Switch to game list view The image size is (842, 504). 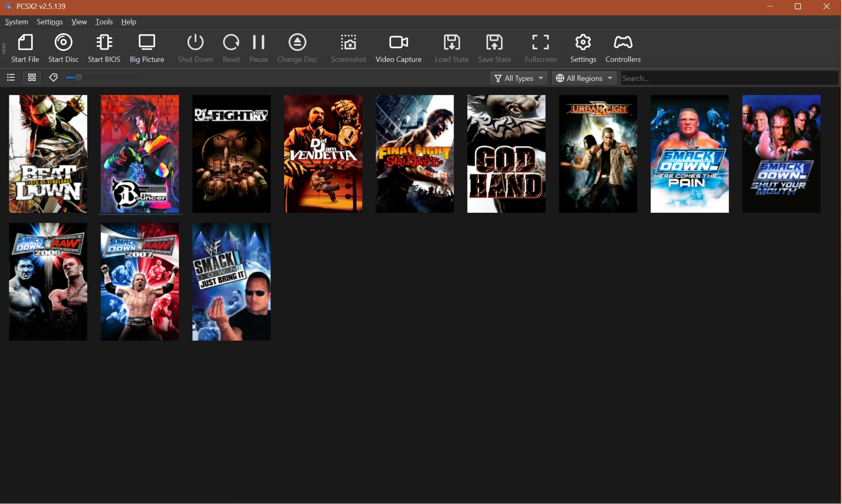tap(11, 78)
